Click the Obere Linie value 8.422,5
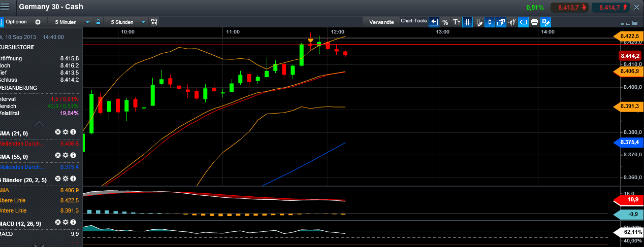Viewport: 644px width, 247px height. click(70, 200)
